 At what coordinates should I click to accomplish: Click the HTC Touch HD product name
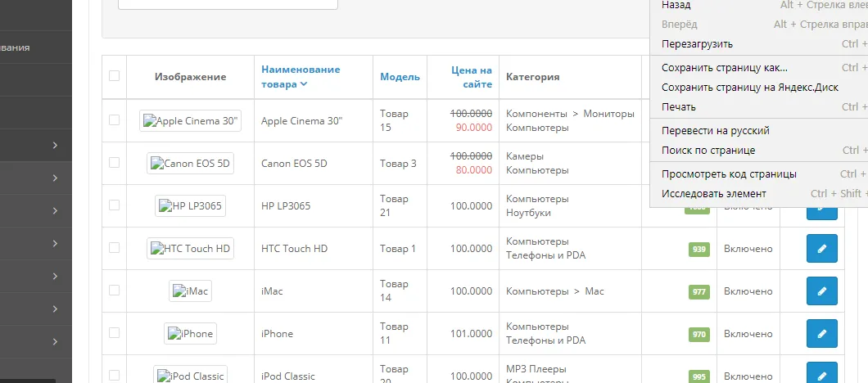295,249
